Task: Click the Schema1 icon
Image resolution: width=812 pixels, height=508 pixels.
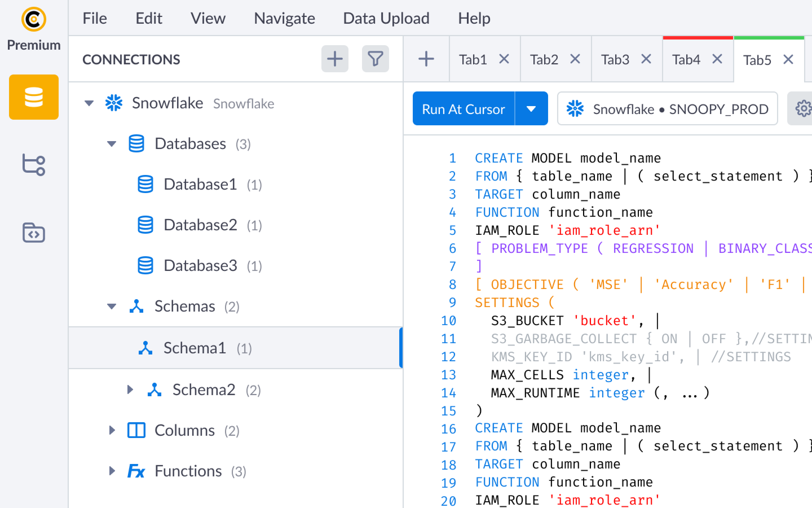Action: click(x=145, y=348)
